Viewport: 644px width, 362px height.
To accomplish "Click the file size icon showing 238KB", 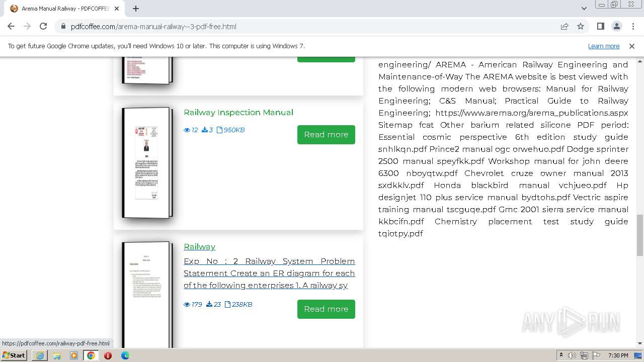I will click(x=227, y=305).
